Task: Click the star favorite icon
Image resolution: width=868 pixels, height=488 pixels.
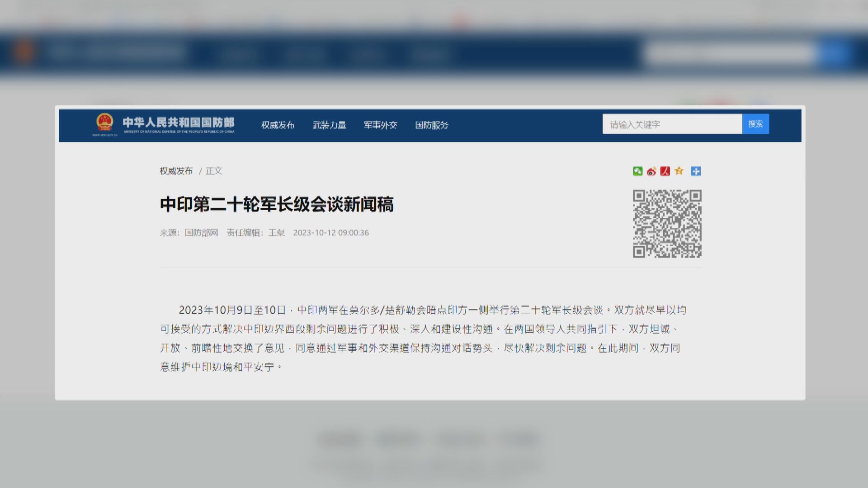Action: click(x=679, y=171)
